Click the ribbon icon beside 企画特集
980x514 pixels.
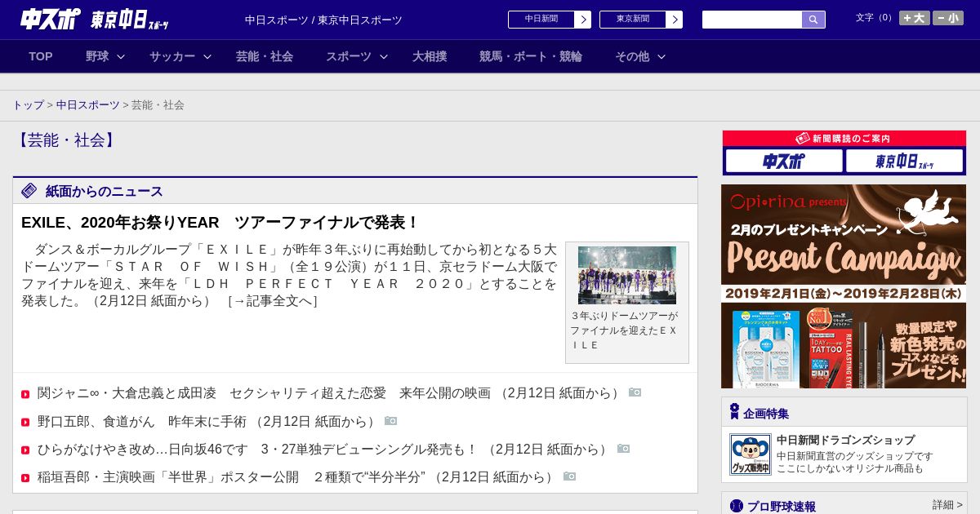click(x=734, y=412)
